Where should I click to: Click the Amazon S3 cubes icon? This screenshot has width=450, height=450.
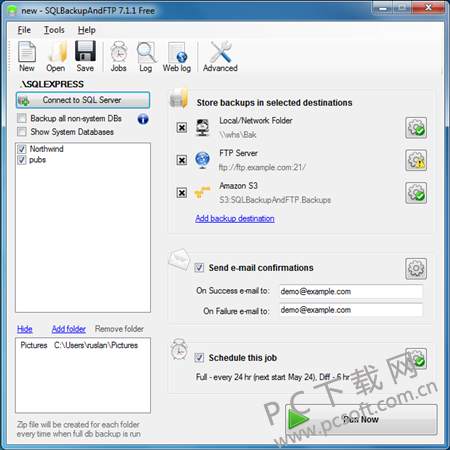202,192
